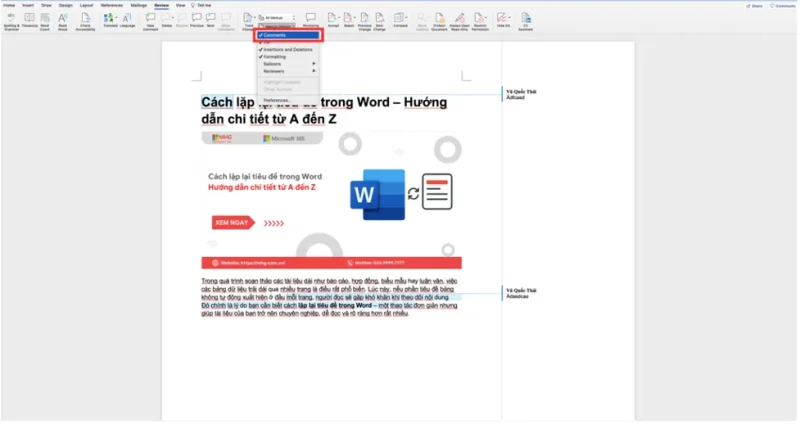Open the Translate dropdown arrow
The image size is (800, 424).
coord(116,18)
